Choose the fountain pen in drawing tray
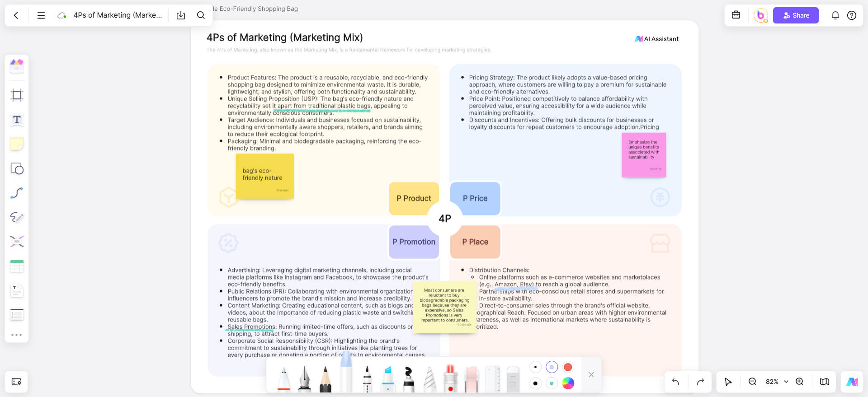This screenshot has width=868, height=397. click(x=305, y=378)
